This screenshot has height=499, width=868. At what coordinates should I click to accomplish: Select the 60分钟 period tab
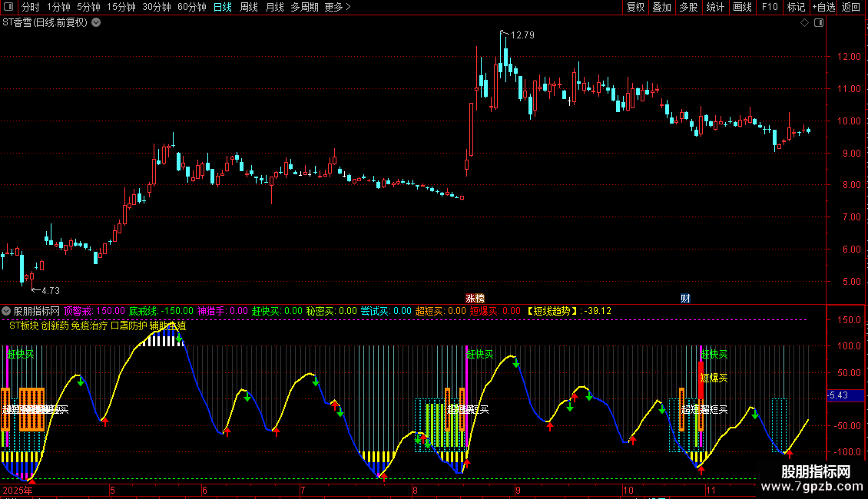point(191,8)
